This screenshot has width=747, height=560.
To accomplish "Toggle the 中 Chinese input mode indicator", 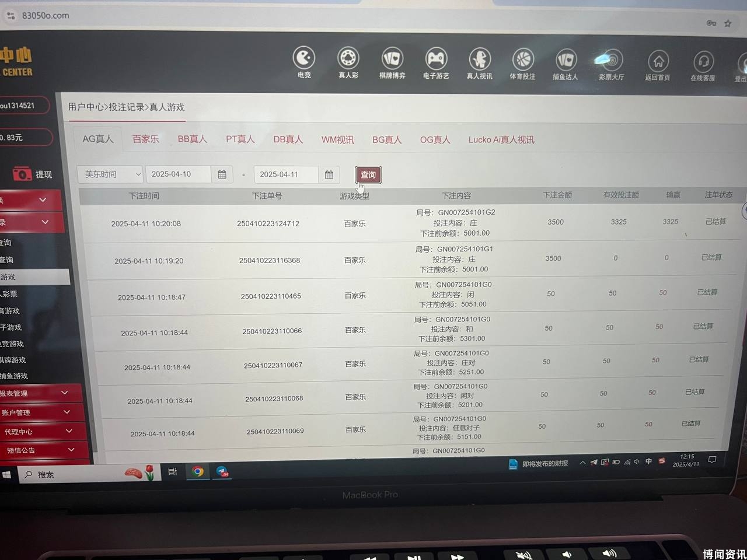I will coord(649,461).
